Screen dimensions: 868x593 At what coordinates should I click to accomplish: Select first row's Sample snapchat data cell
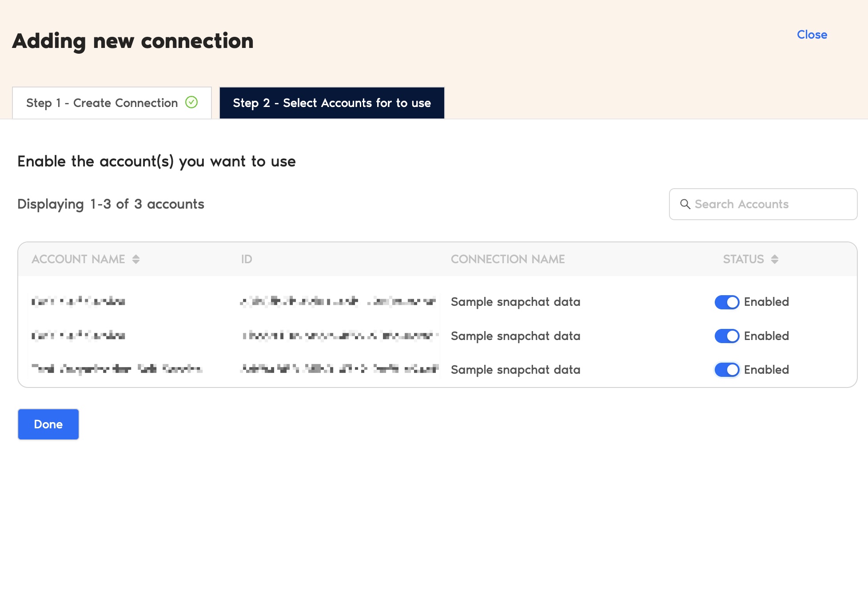pos(516,302)
